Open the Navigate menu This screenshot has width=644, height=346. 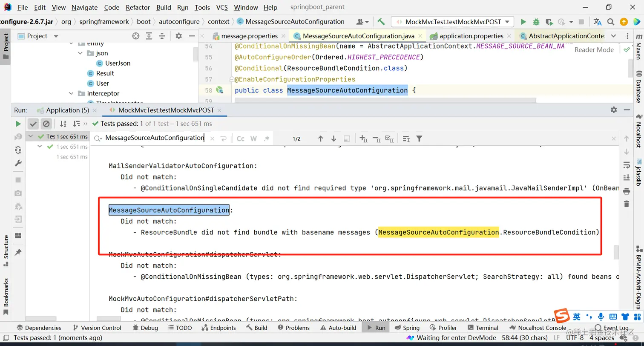[84, 7]
